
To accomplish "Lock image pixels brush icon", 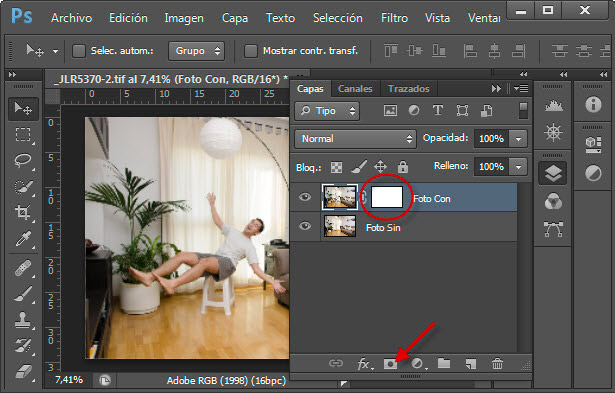I will (x=358, y=167).
